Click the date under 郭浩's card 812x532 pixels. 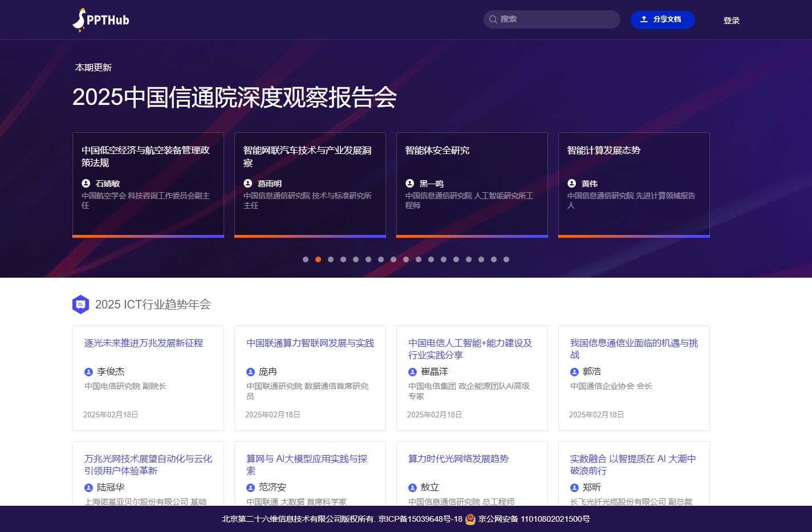click(596, 415)
